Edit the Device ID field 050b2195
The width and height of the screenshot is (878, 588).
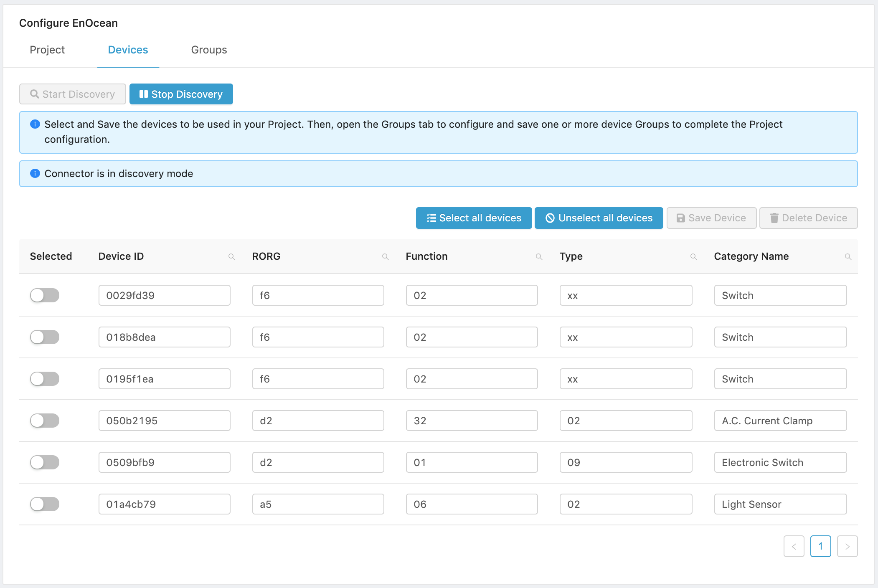(x=165, y=421)
